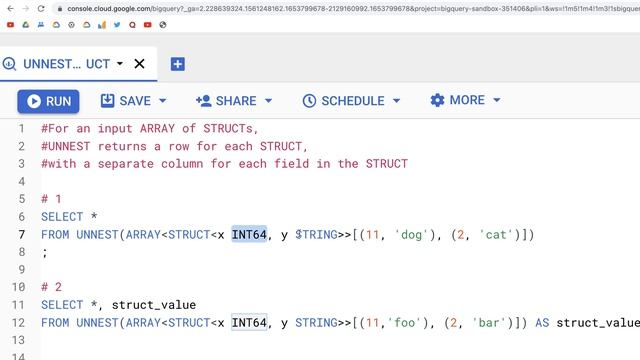Click struct_value on line 11
The image size is (640, 360).
154,305
